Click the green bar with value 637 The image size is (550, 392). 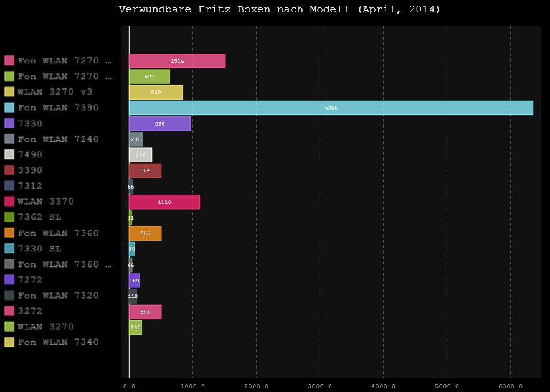[149, 77]
